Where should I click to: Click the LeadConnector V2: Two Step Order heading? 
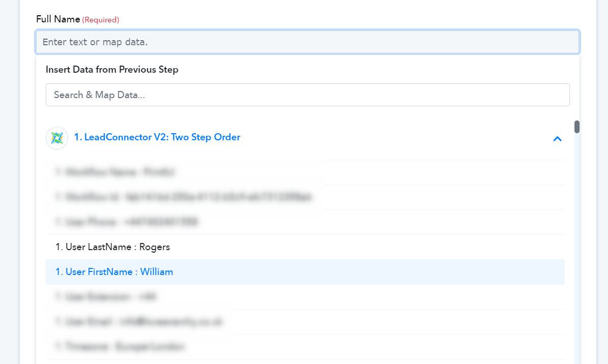tap(157, 137)
